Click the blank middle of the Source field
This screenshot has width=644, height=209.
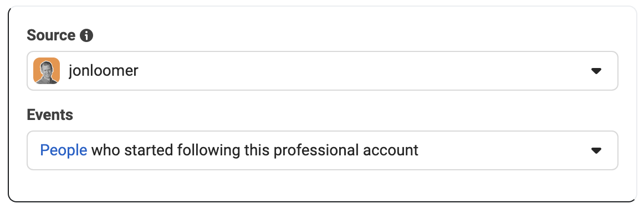(361, 71)
